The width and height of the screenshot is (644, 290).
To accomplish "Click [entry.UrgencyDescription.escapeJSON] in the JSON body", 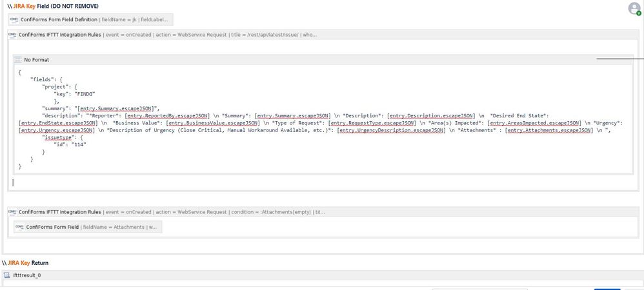I will [x=392, y=130].
